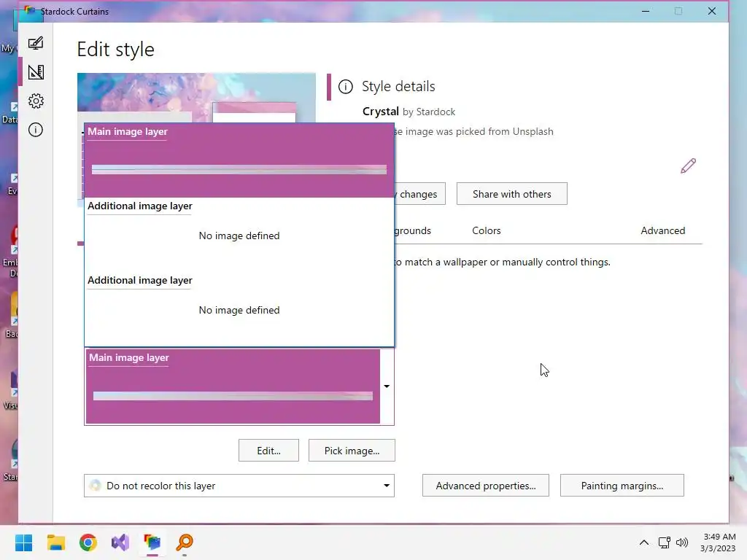Open the Do not recolor this layer dropdown
Screen dimensions: 747x560
click(x=239, y=486)
